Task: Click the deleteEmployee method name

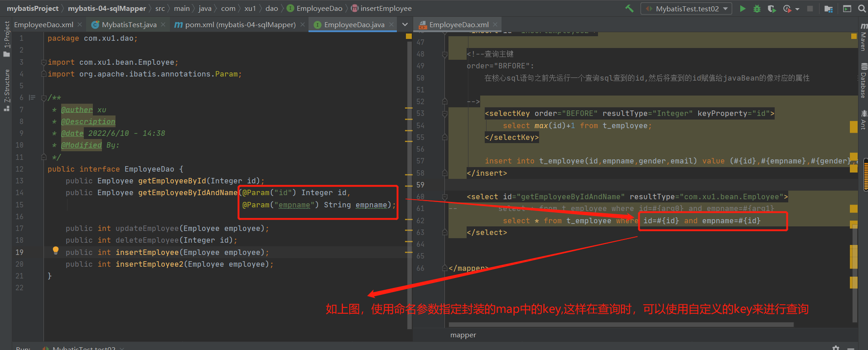Action: [x=147, y=240]
